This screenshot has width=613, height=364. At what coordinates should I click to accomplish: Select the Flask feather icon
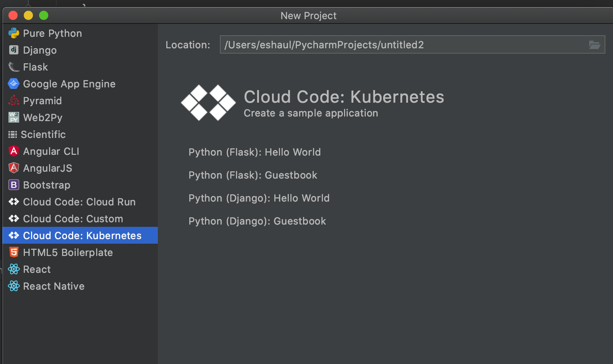[x=14, y=67]
